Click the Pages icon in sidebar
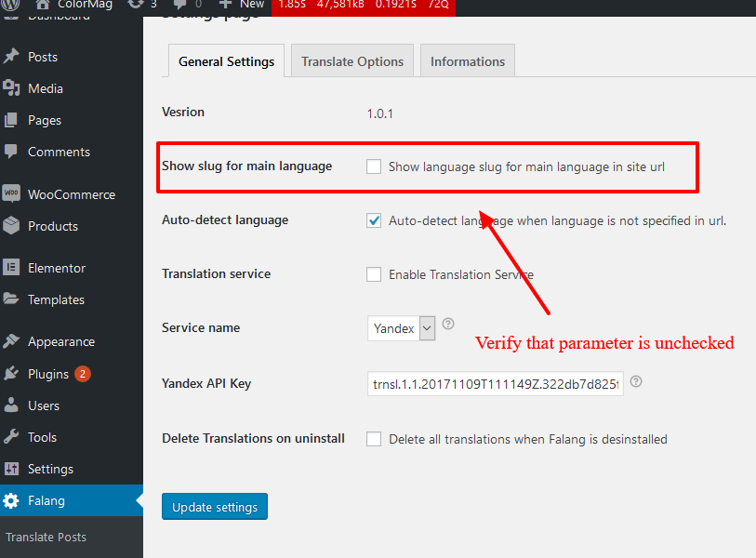Viewport: 756px width, 558px height. [10, 120]
